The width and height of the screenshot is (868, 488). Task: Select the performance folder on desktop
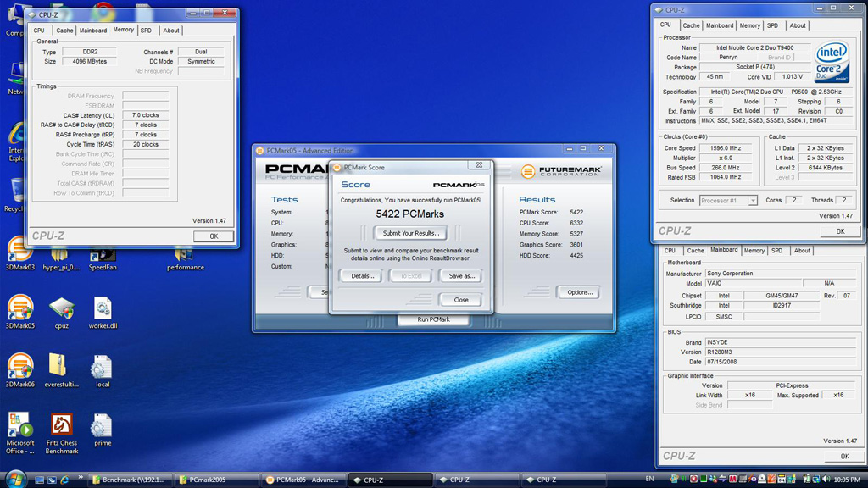pyautogui.click(x=185, y=259)
